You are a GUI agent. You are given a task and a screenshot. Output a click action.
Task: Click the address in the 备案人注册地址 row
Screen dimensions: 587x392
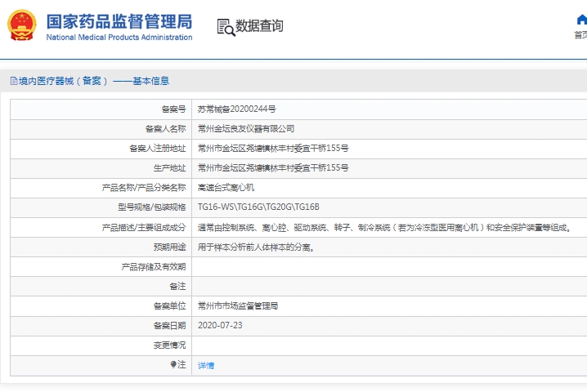(x=273, y=149)
